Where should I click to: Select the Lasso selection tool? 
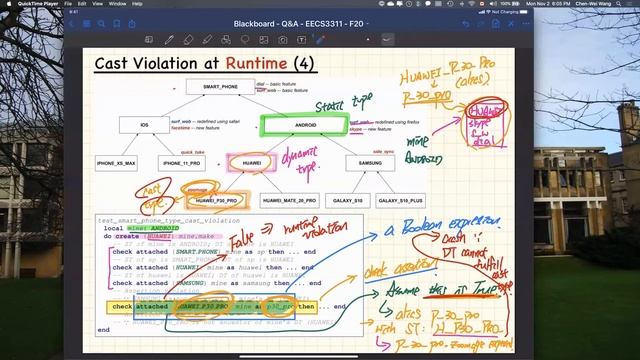(245, 40)
